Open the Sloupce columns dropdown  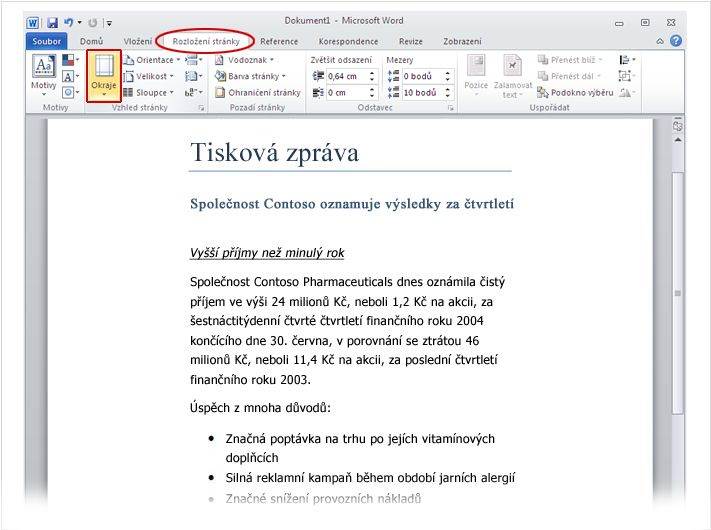149,92
